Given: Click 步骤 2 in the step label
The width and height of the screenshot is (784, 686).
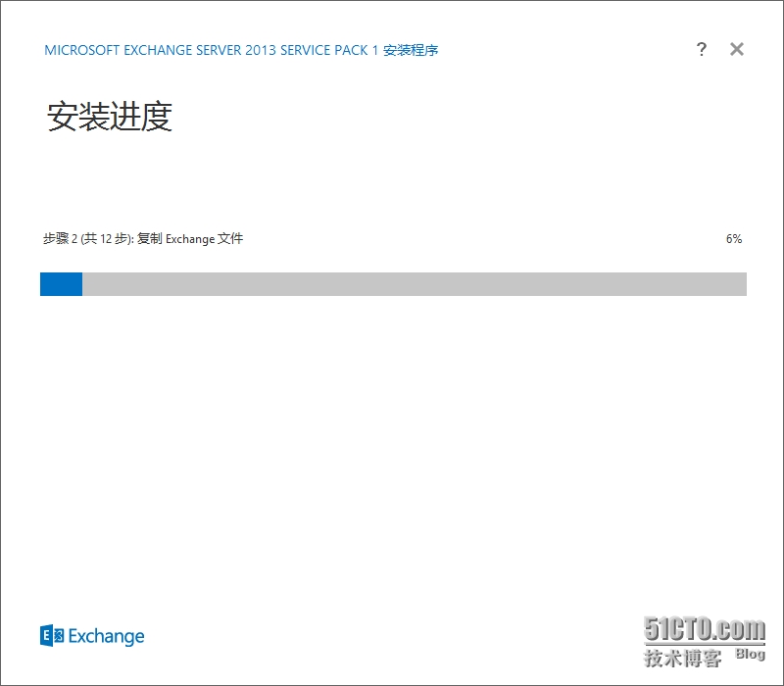Looking at the screenshot, I should click(60, 239).
